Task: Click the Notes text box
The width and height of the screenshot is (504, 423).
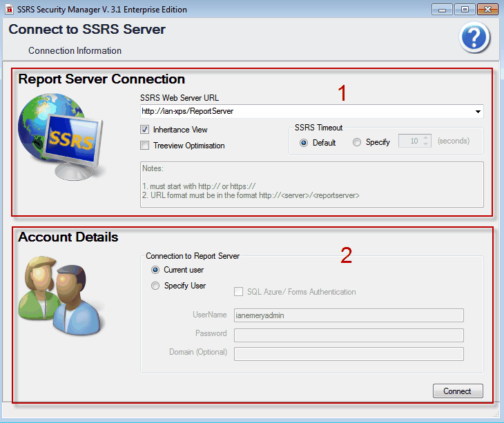Action: point(312,184)
